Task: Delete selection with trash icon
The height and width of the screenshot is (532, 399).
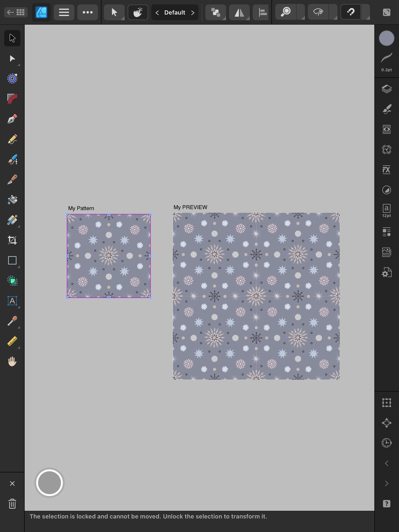Action: 12,504
